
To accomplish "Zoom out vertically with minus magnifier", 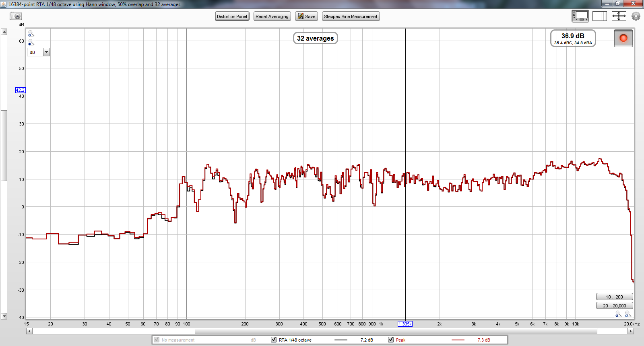I will pos(31,43).
